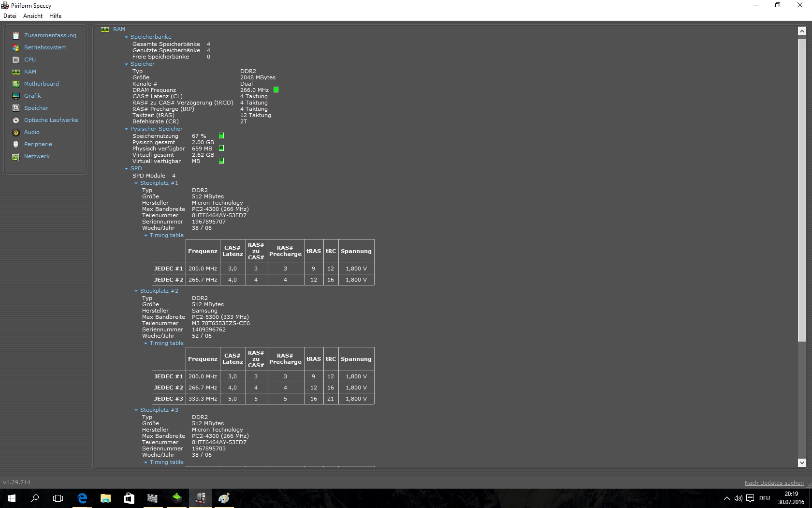Switch to the Motherboard page
Viewport: 812px width, 508px height.
tap(42, 84)
